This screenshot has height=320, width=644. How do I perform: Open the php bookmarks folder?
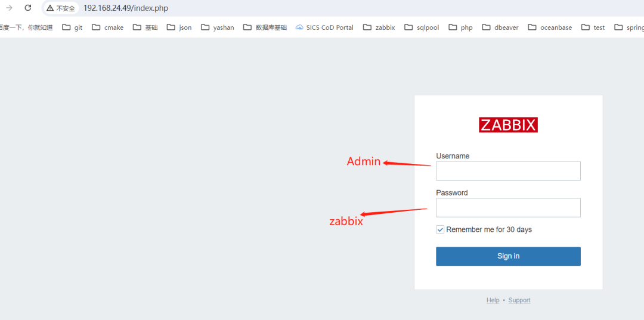460,27
